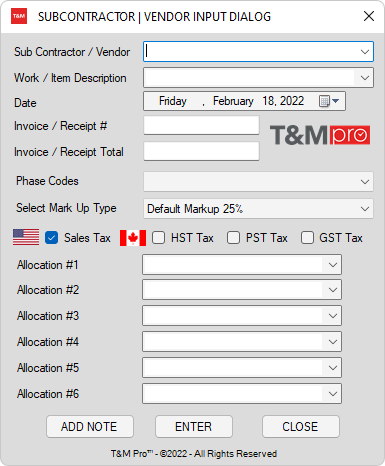
Task: Open the Phase Codes dropdown
Action: [x=365, y=182]
